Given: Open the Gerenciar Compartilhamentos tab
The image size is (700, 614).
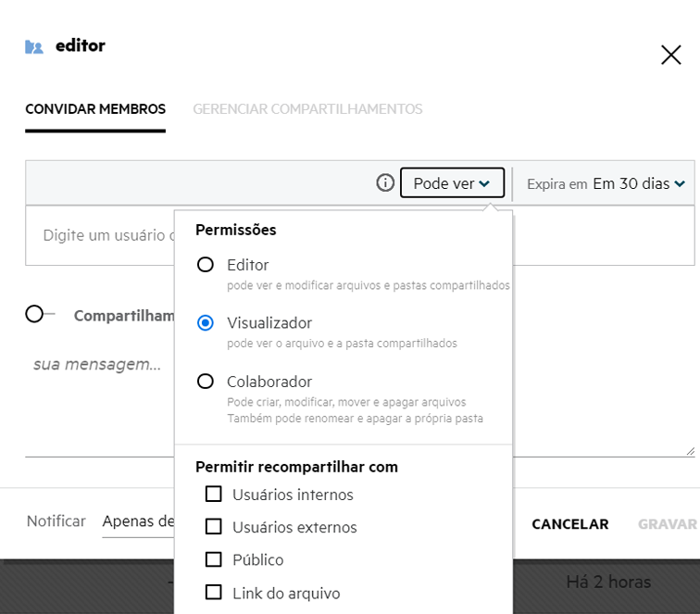Looking at the screenshot, I should point(307,109).
